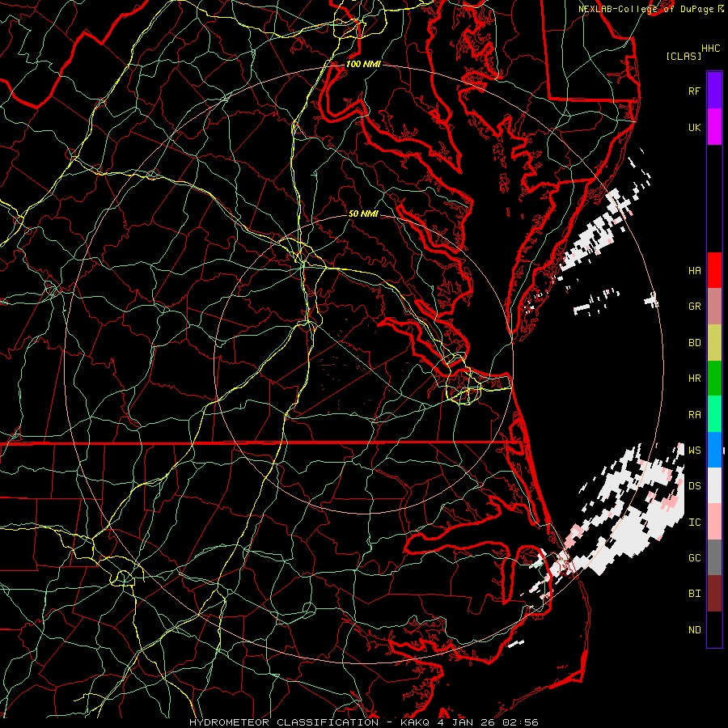728x728 pixels.
Task: Click the GC legend label
Action: point(694,557)
